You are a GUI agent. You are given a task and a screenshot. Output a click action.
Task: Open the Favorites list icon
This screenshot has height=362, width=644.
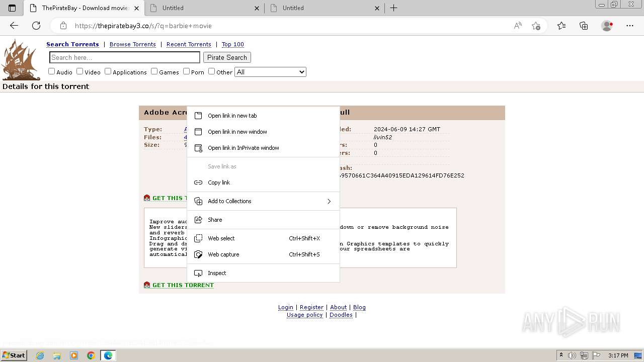click(x=561, y=26)
